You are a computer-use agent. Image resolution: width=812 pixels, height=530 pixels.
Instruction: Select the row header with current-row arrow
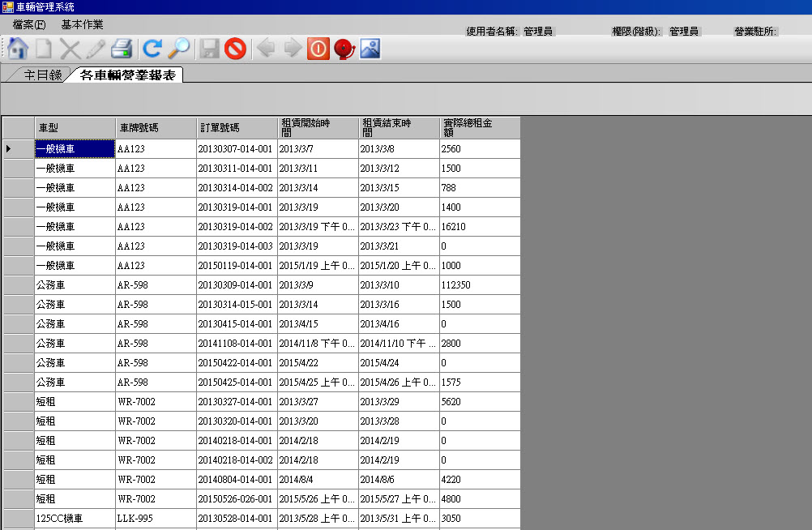[19, 148]
